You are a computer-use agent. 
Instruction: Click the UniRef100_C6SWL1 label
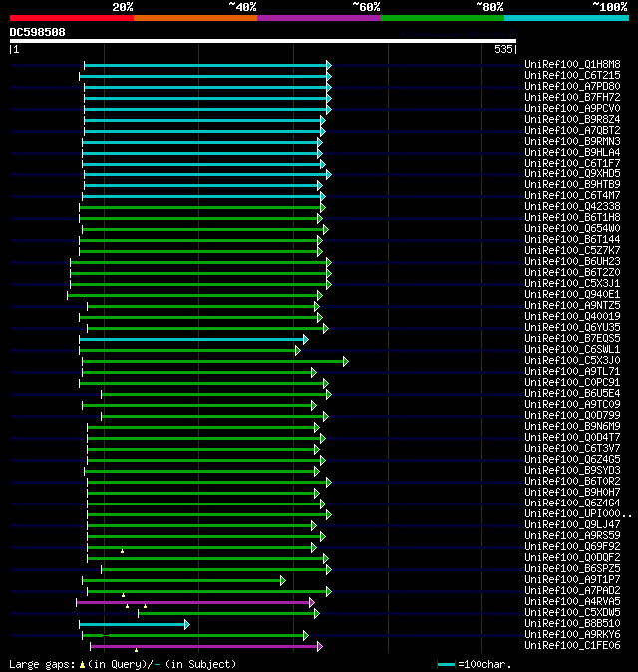(x=572, y=350)
